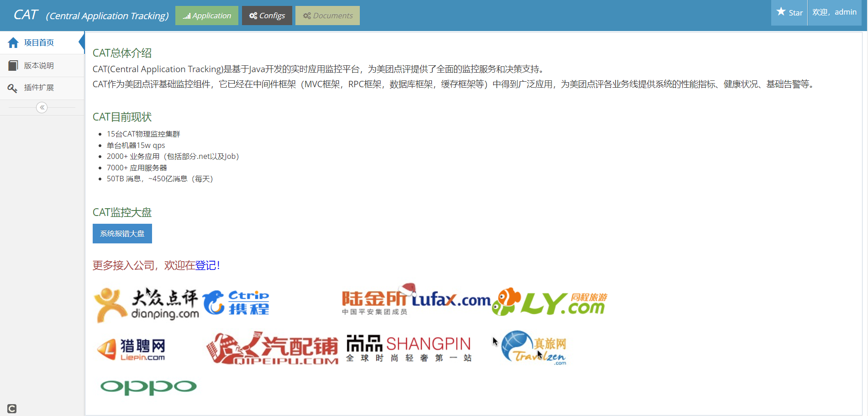Click the C icon at the bottom-left corner

click(12, 409)
